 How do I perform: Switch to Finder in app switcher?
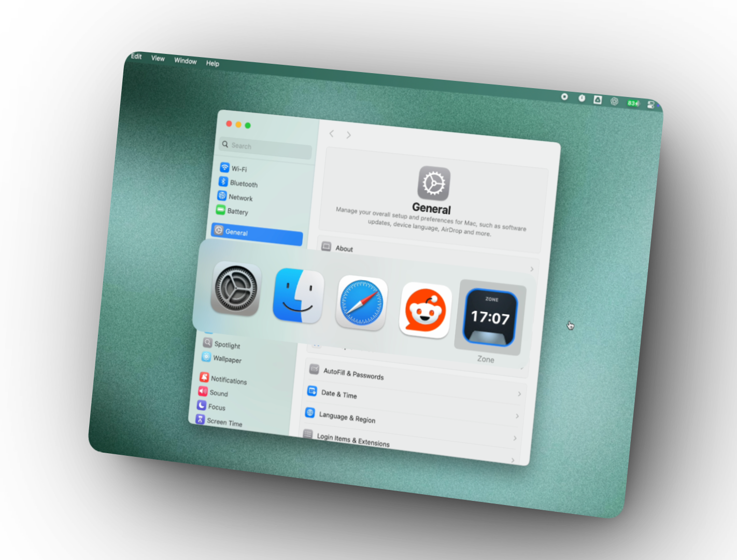(299, 296)
